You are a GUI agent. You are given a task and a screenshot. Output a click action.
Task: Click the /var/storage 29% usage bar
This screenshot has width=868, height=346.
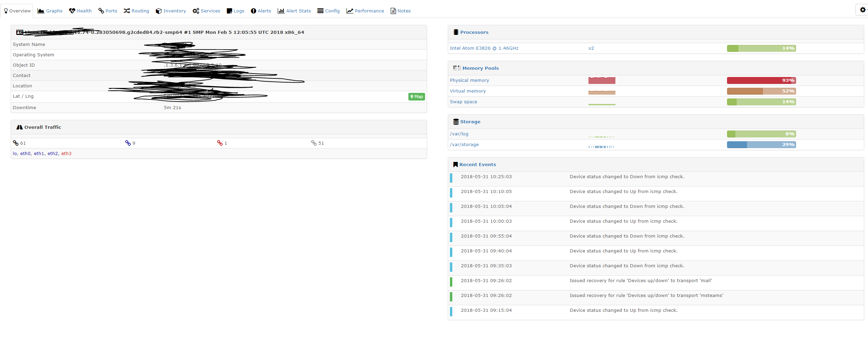[762, 145]
